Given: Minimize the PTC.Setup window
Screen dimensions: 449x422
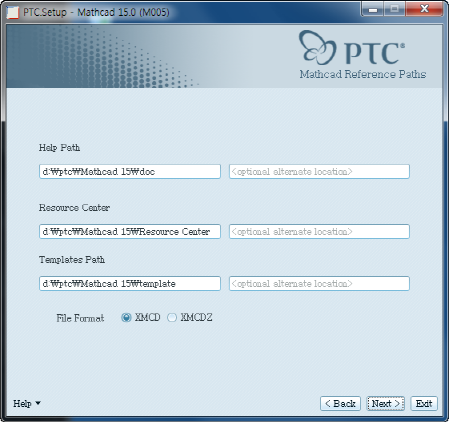Looking at the screenshot, I should (372, 9).
